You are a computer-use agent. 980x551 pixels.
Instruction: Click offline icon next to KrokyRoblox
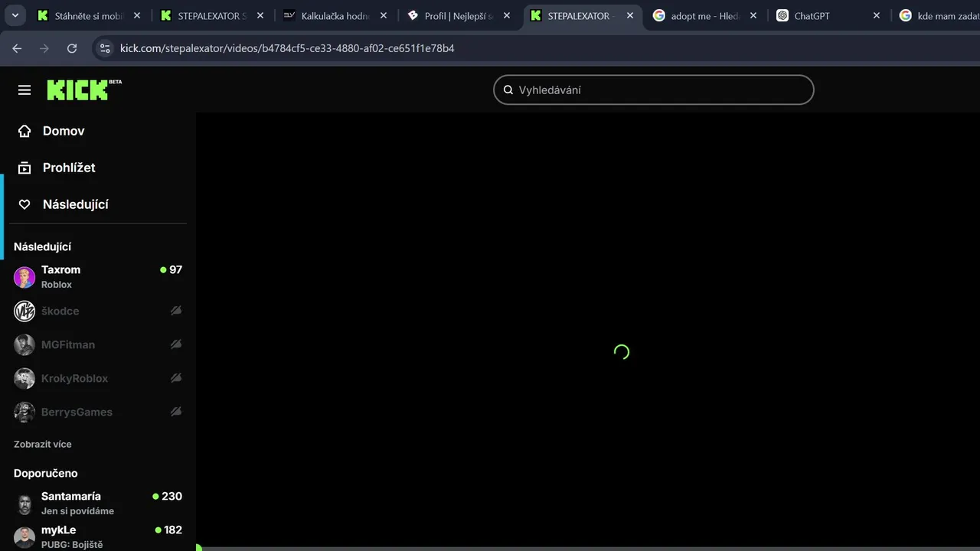(176, 378)
